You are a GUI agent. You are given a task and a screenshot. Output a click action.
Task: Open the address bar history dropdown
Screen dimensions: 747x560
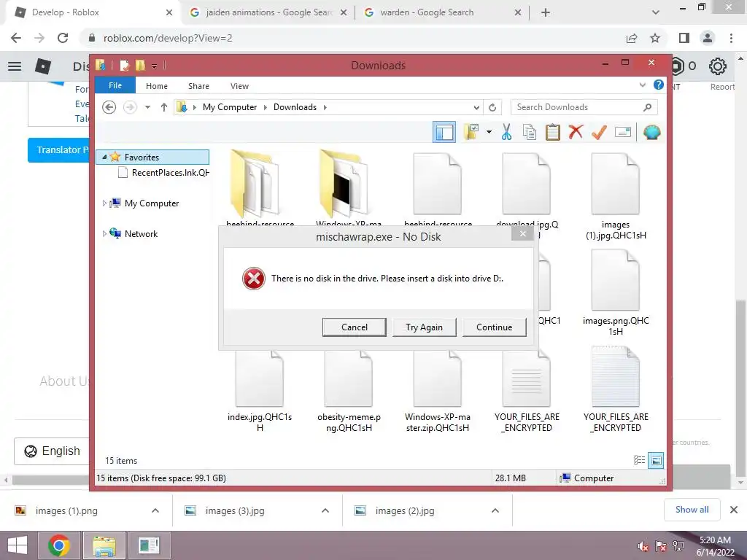click(476, 107)
